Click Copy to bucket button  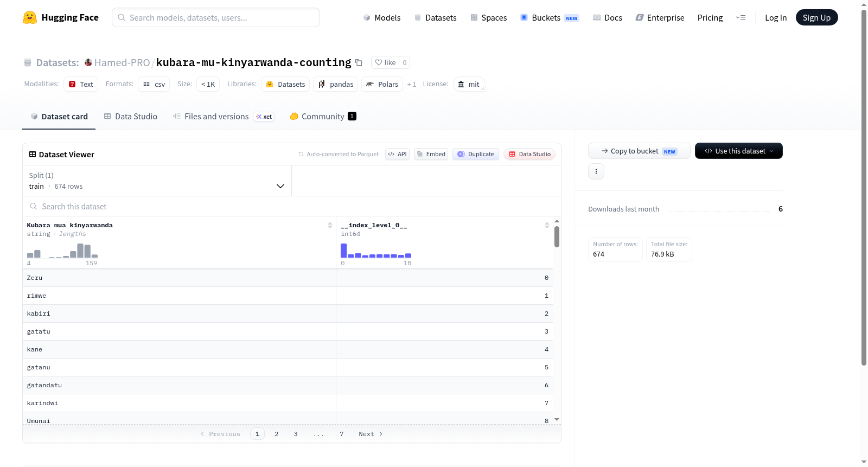point(639,151)
